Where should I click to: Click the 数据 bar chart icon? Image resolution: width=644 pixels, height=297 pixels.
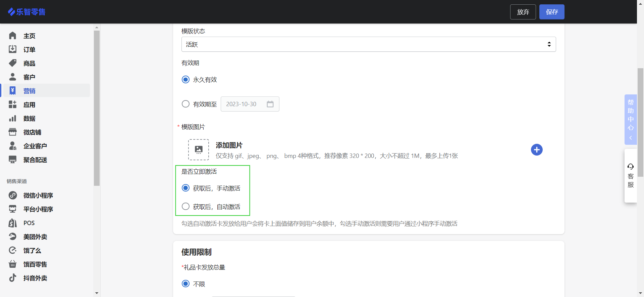click(x=12, y=118)
